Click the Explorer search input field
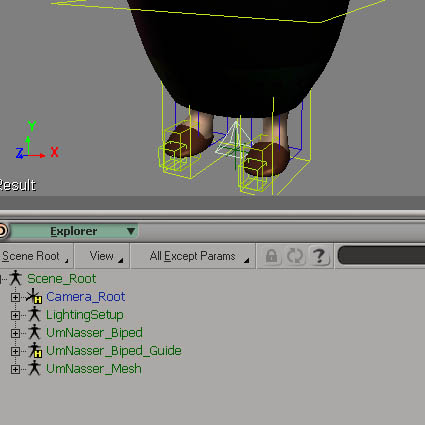Viewport: 425px width, 425px height. [x=381, y=255]
